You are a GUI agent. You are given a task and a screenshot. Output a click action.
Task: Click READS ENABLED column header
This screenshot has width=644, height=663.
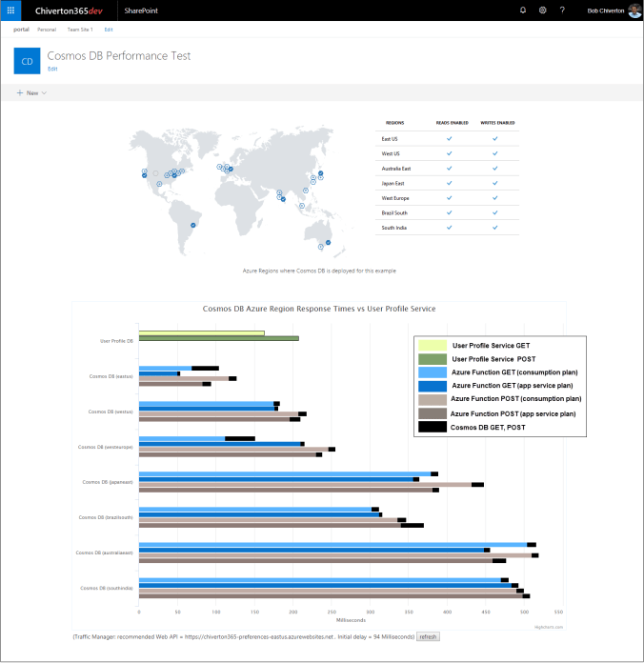[x=452, y=123]
